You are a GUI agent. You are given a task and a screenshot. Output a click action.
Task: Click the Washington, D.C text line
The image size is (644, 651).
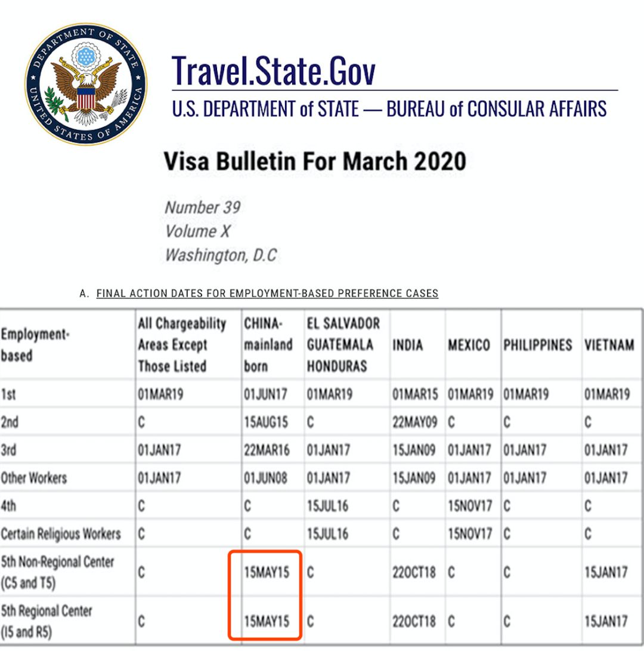(x=221, y=255)
